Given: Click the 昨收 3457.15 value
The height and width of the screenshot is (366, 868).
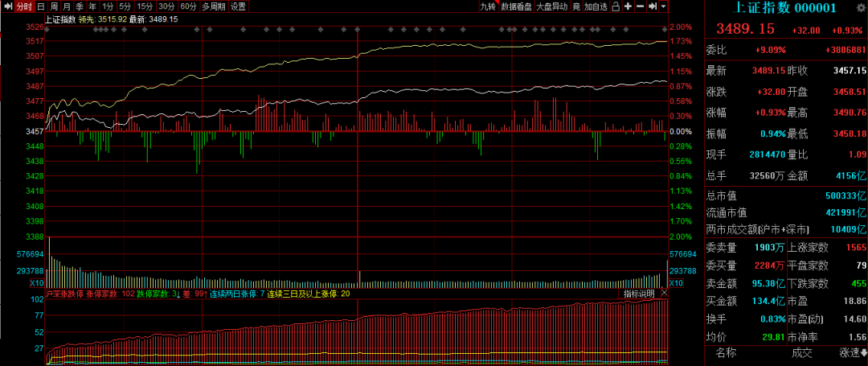Looking at the screenshot, I should (x=850, y=71).
